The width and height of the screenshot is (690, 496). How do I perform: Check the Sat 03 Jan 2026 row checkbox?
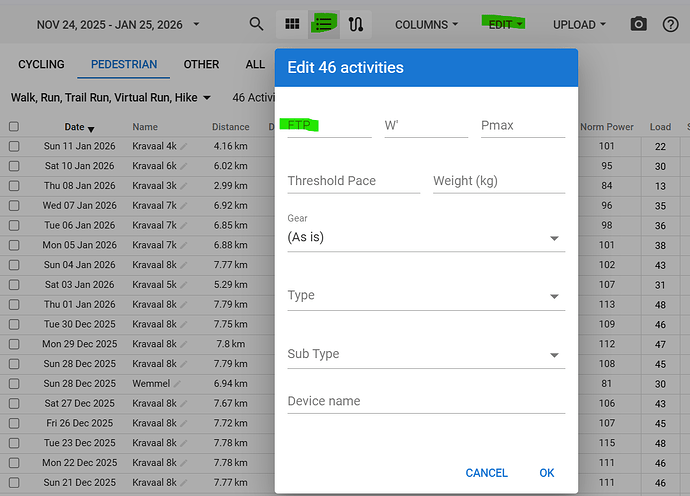click(14, 285)
